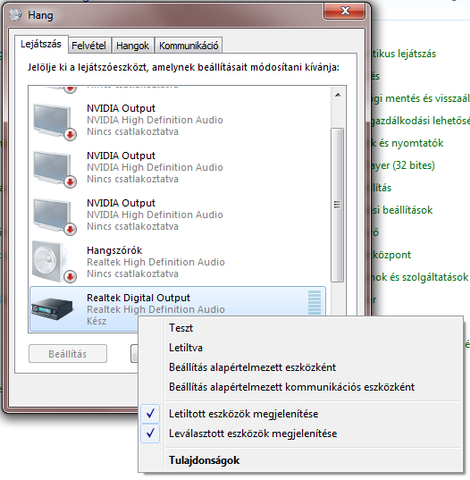
Task: Click the disabled Beállítás button
Action: click(68, 354)
